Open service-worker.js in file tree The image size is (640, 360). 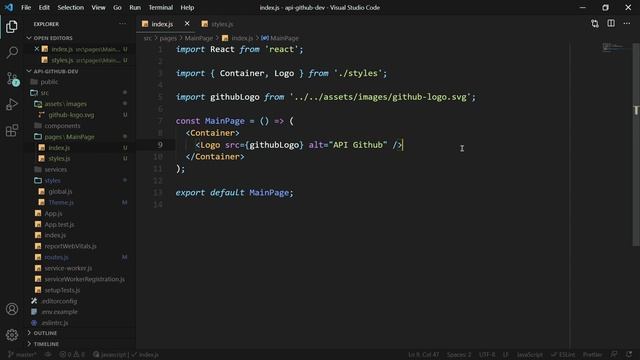click(68, 268)
